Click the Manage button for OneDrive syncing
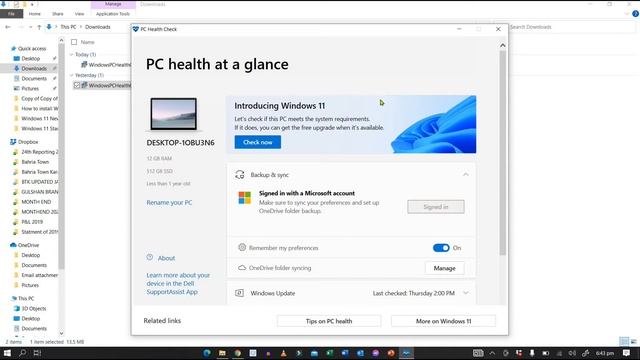This screenshot has height=360, width=640. coord(444,268)
